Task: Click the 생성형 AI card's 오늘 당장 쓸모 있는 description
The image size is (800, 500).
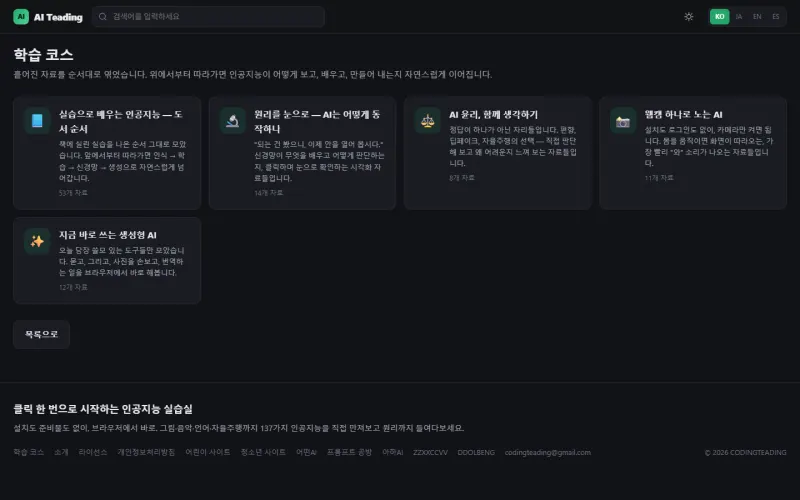Action: [x=121, y=261]
